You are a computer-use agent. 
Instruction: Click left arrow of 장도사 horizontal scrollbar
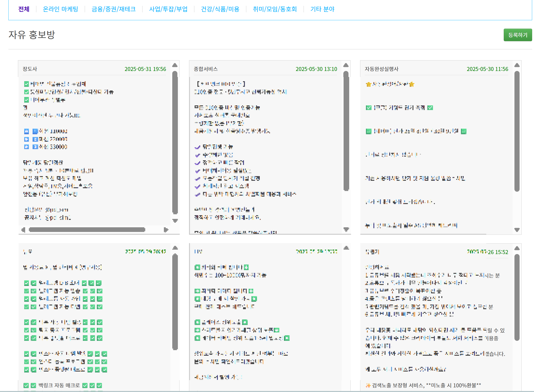coord(23,230)
